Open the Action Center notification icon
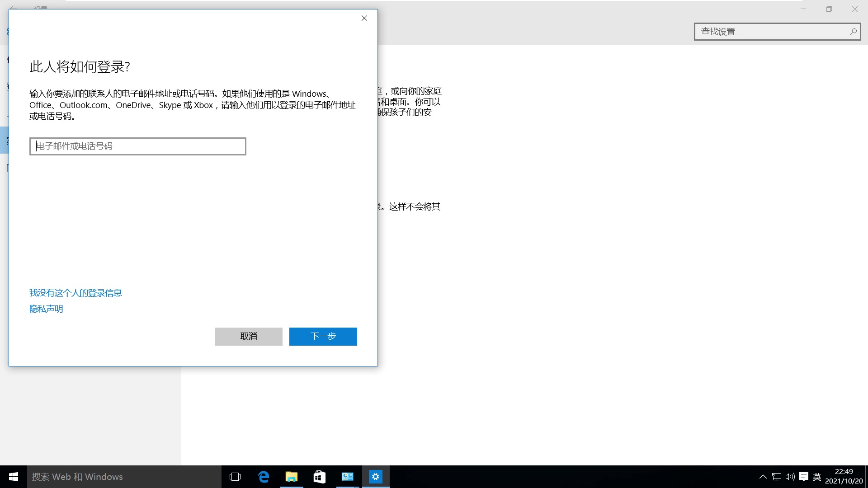 tap(804, 477)
